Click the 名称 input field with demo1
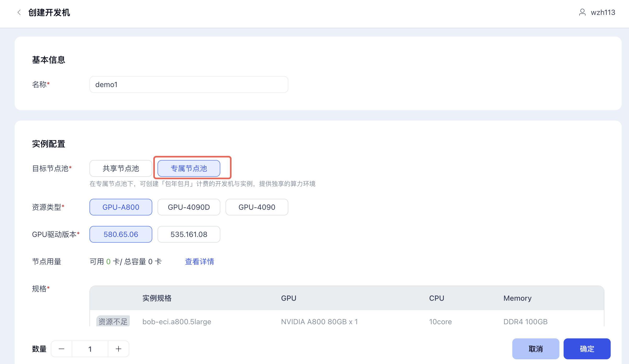 tap(189, 84)
